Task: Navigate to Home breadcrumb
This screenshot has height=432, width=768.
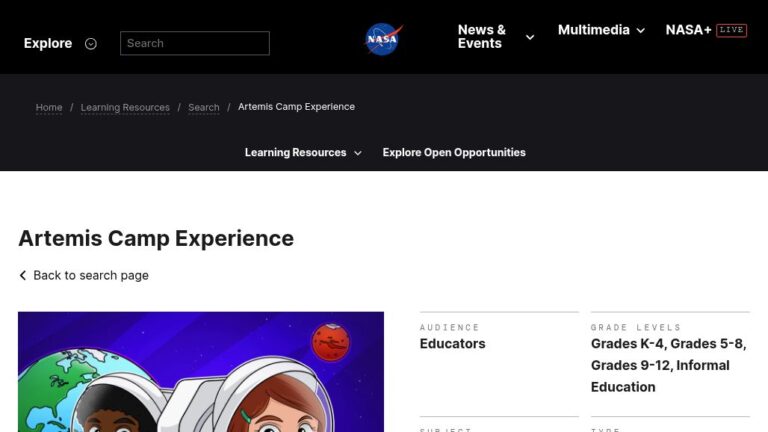Action: pos(49,107)
